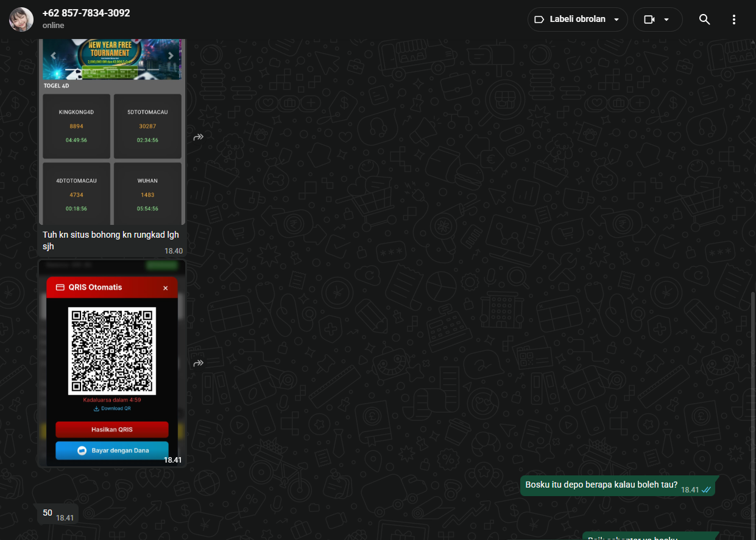Forward the QRIS image message
Image resolution: width=756 pixels, height=540 pixels.
point(198,363)
